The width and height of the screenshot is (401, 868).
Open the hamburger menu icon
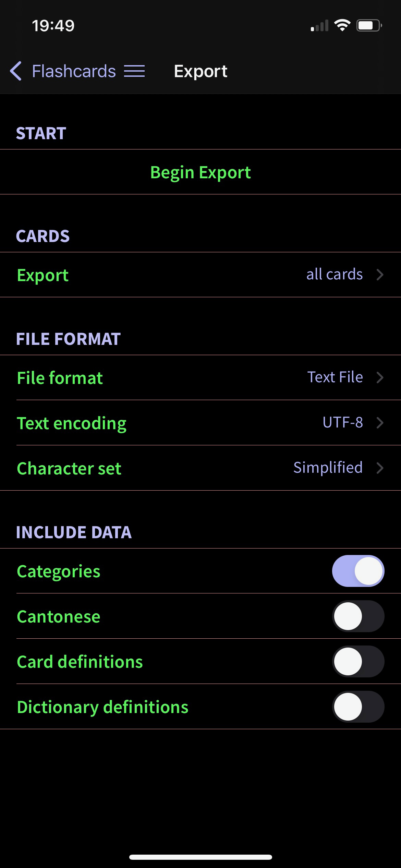pyautogui.click(x=134, y=71)
